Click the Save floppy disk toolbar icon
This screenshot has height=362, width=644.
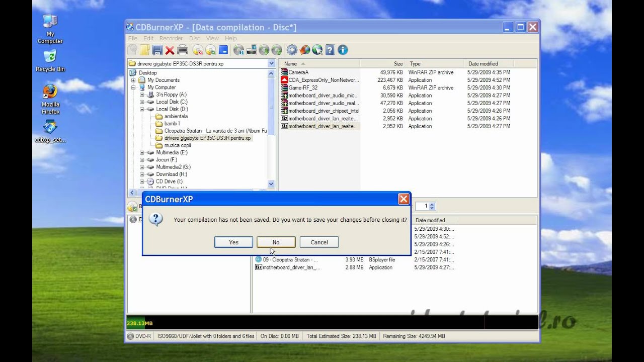(x=157, y=50)
